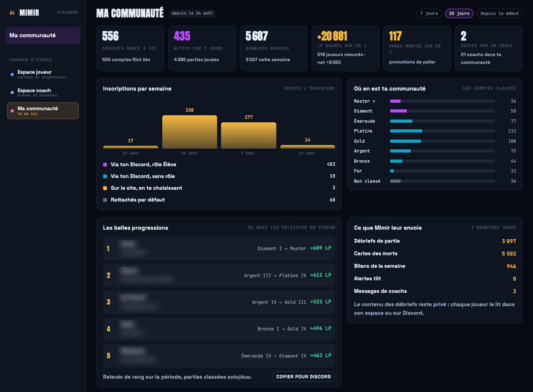This screenshot has height=392, width=533.
Task: Click the Cartes des morts row
Action: point(435,254)
